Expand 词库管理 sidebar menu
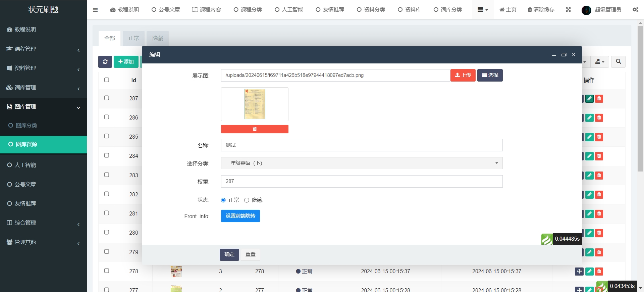Viewport: 644px width, 292px height. pyautogui.click(x=43, y=88)
